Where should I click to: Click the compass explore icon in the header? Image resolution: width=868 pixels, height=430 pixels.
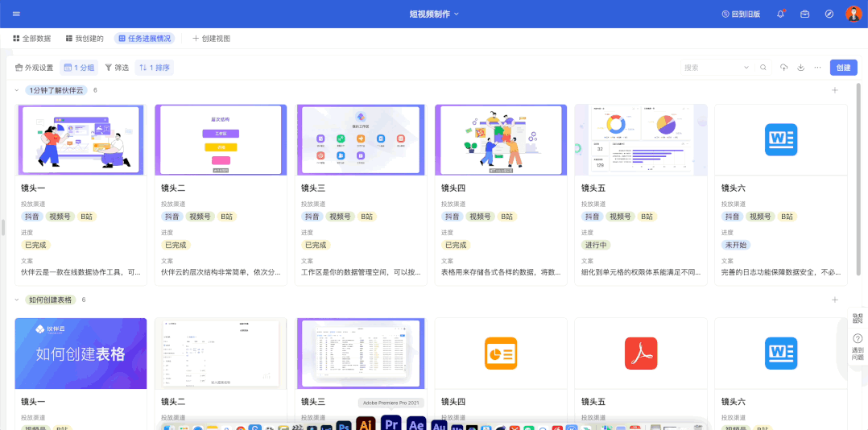click(x=829, y=14)
